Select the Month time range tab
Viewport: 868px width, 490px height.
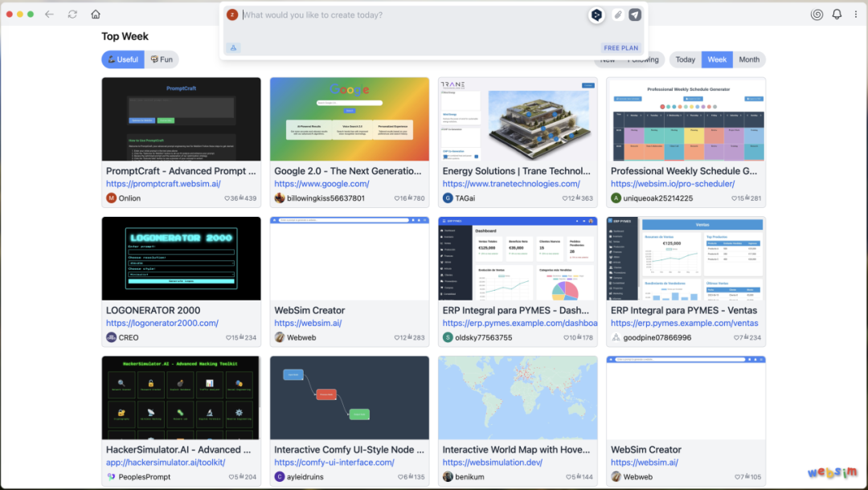click(748, 59)
